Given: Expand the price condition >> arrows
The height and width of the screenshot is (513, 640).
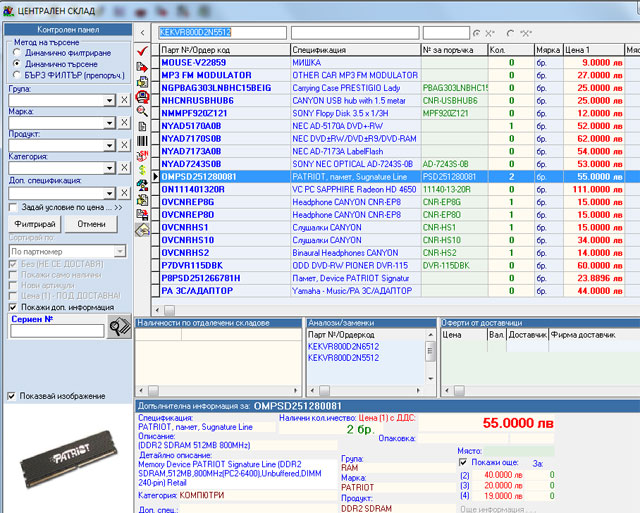Looking at the screenshot, I should tap(118, 208).
